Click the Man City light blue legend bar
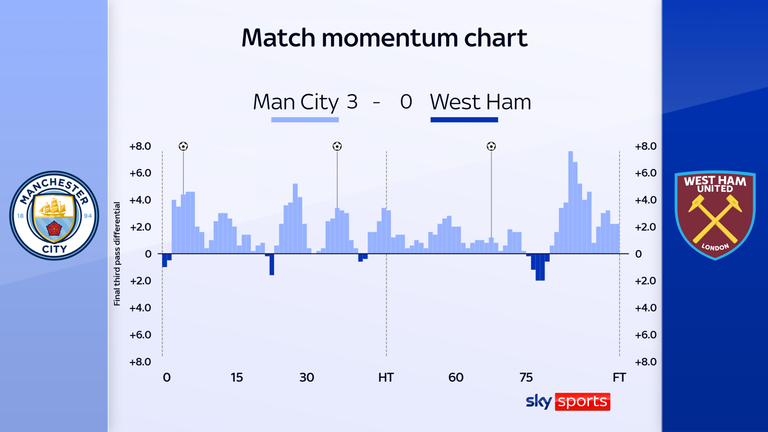Image resolution: width=768 pixels, height=432 pixels. (x=305, y=121)
